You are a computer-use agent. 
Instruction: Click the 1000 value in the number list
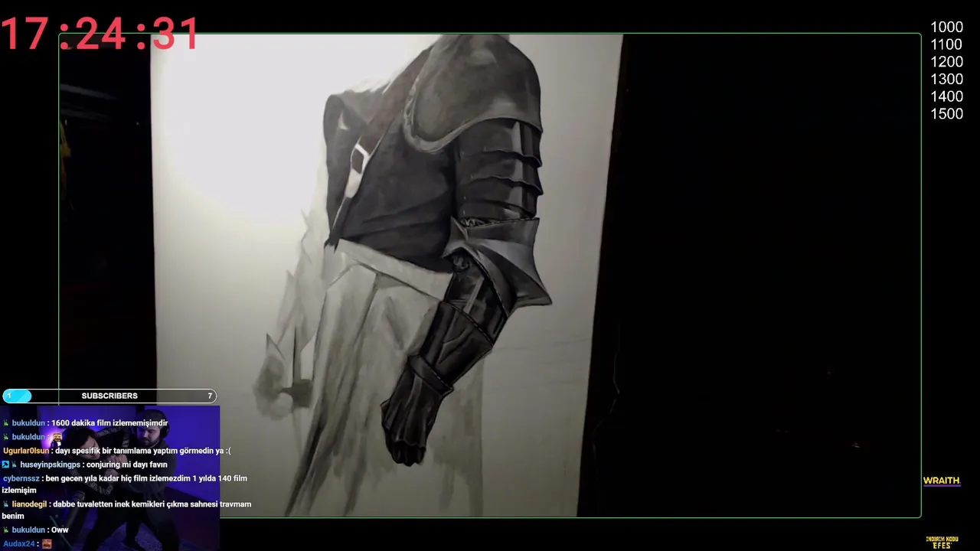946,28
